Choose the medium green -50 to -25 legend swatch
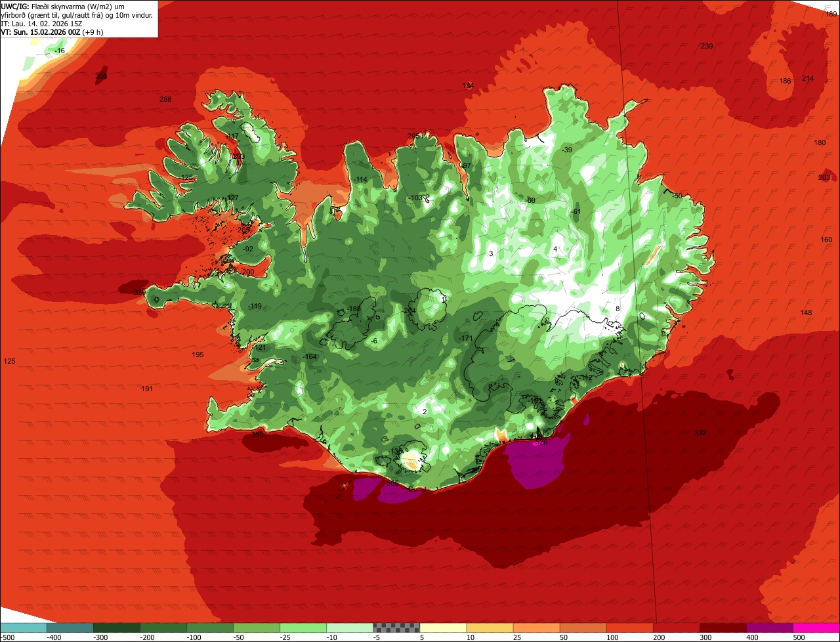840x642 pixels. [257, 627]
